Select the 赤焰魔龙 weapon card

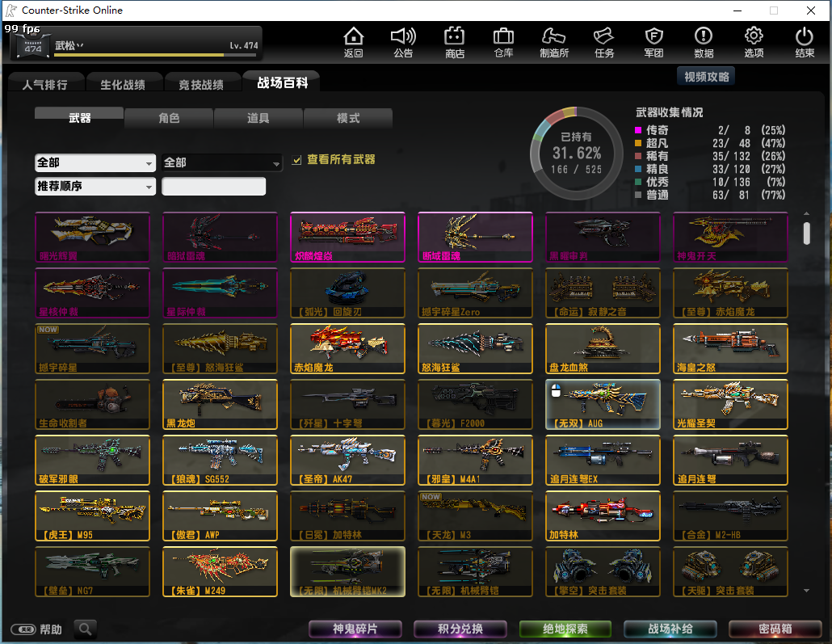tap(347, 349)
